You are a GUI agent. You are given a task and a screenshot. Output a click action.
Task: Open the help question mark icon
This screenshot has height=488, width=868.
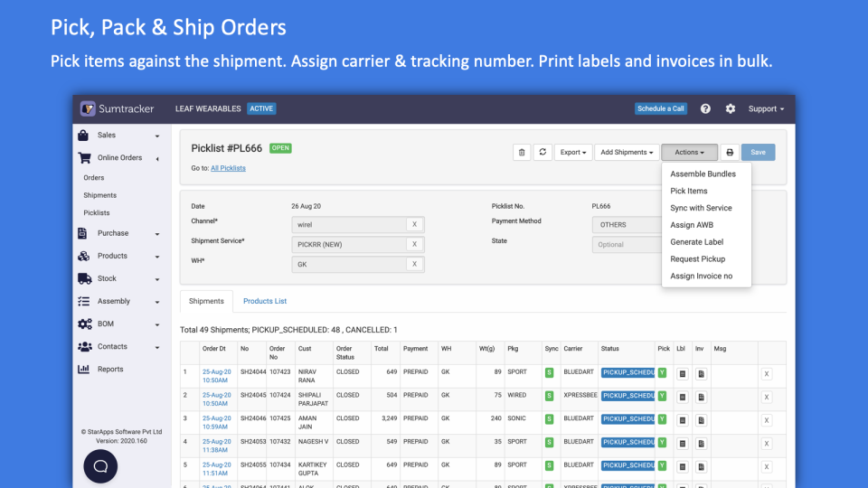[x=705, y=109]
